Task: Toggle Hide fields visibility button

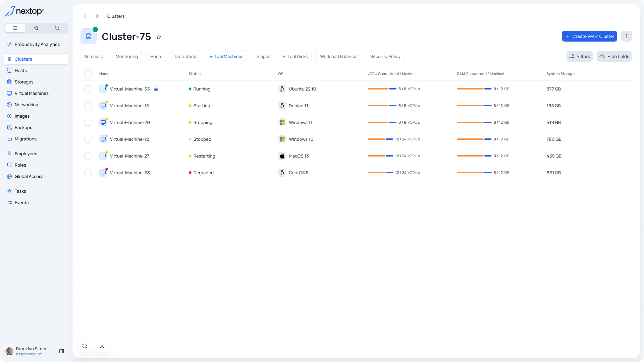Action: tap(614, 56)
